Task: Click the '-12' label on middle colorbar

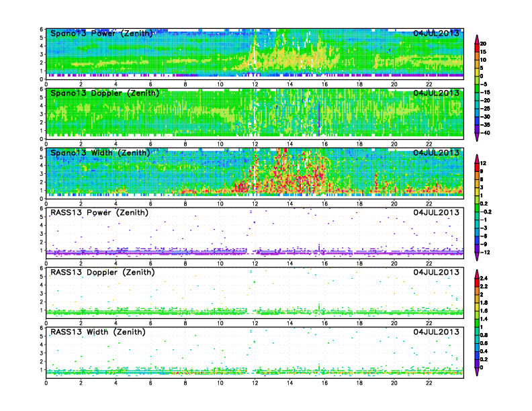Action: click(x=485, y=253)
